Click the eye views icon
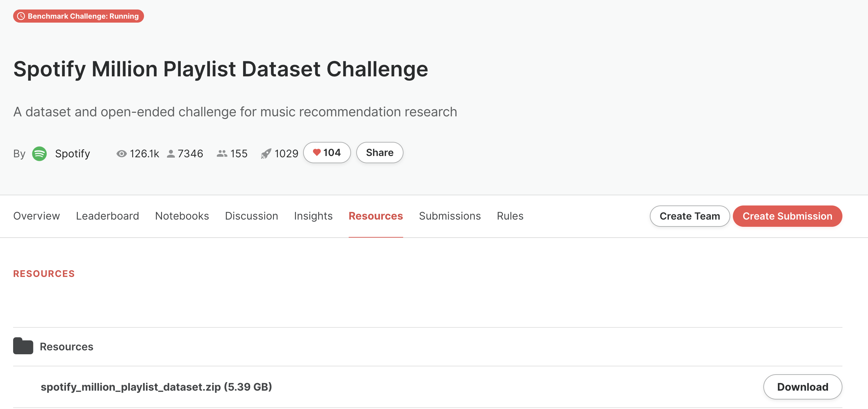868x409 pixels. pos(122,153)
